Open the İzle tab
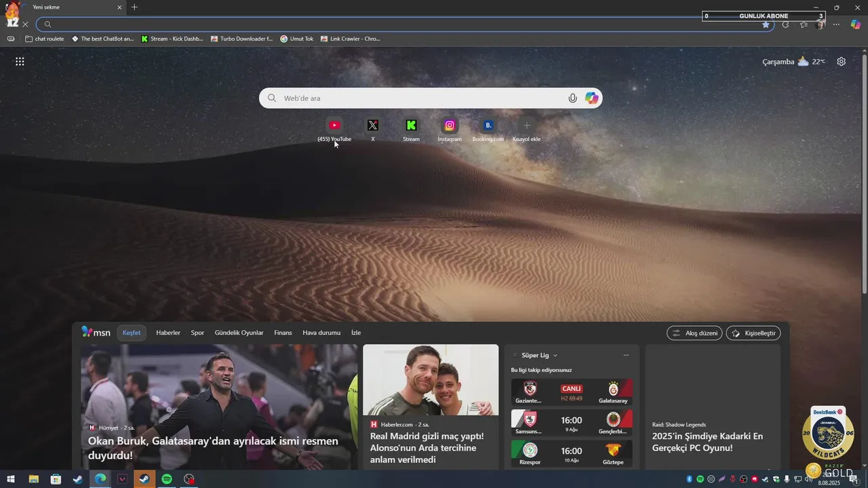 tap(356, 333)
